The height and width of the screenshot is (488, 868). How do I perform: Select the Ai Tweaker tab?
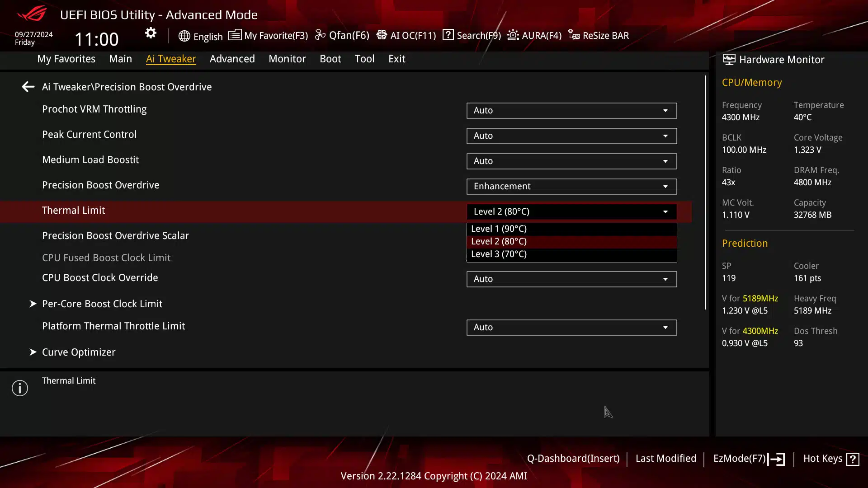(x=171, y=59)
